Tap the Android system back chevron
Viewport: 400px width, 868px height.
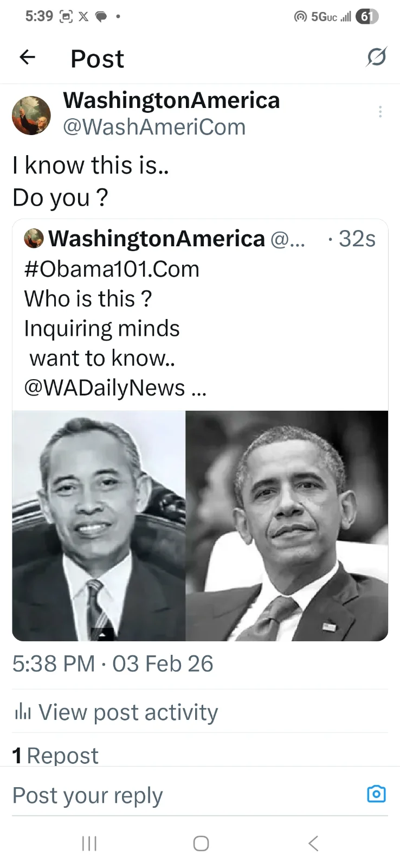point(313,843)
